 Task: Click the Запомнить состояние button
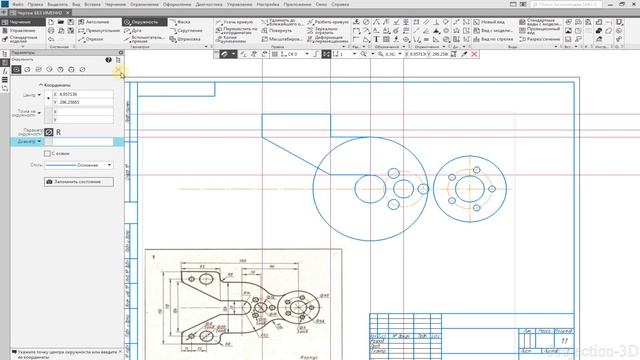[79, 182]
